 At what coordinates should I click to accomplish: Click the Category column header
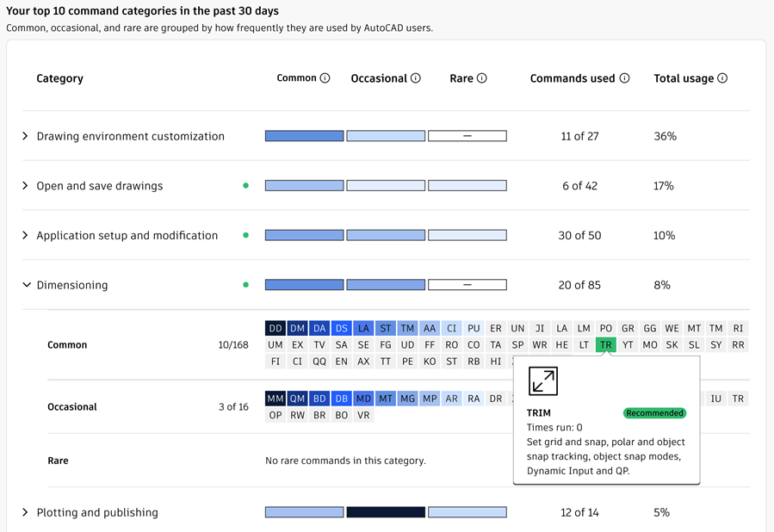[59, 78]
